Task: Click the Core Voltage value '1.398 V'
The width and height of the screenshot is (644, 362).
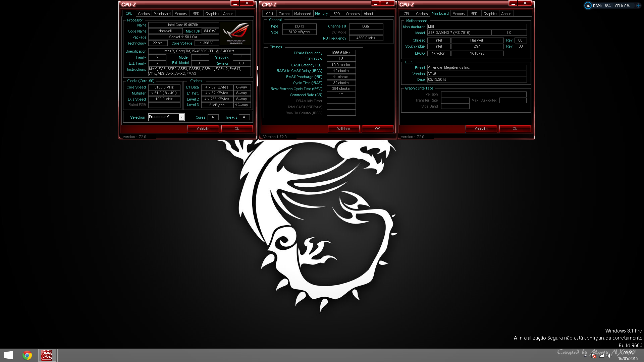Action: point(206,43)
